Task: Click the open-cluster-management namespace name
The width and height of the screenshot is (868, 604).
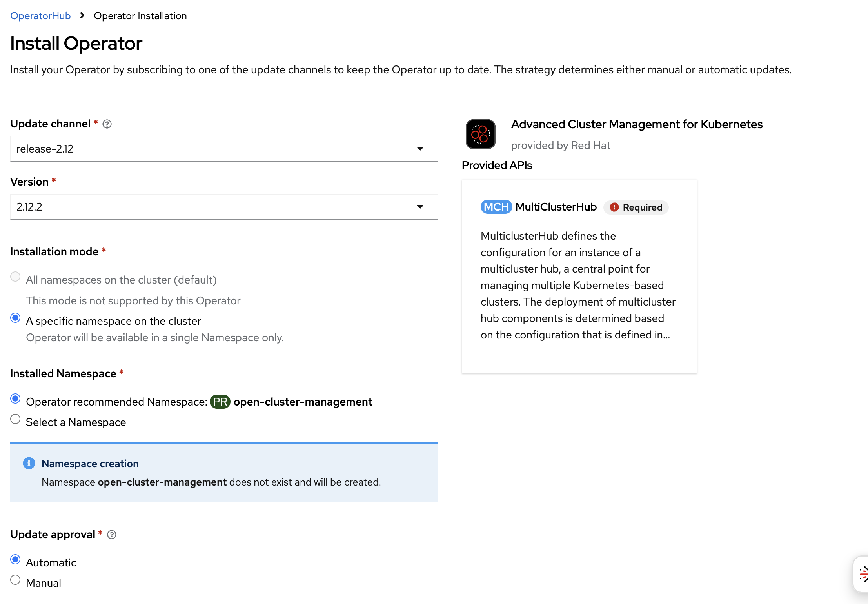Action: (303, 402)
